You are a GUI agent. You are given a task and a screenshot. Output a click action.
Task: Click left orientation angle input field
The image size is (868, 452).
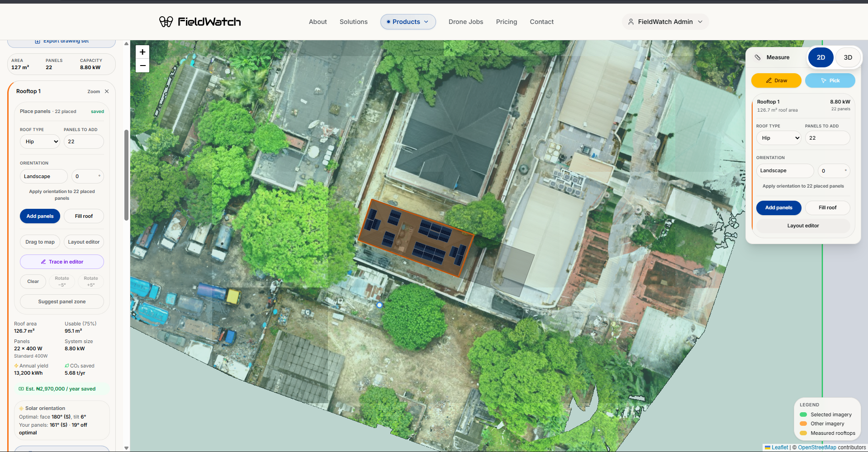point(87,176)
